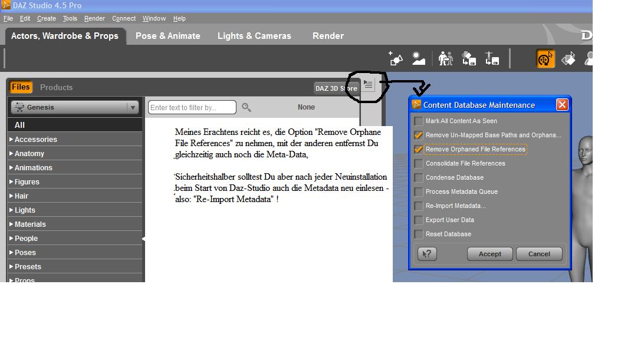Viewport: 644px width, 347px height.
Task: Tick Re-Import Metadata checkbox
Action: (x=418, y=206)
